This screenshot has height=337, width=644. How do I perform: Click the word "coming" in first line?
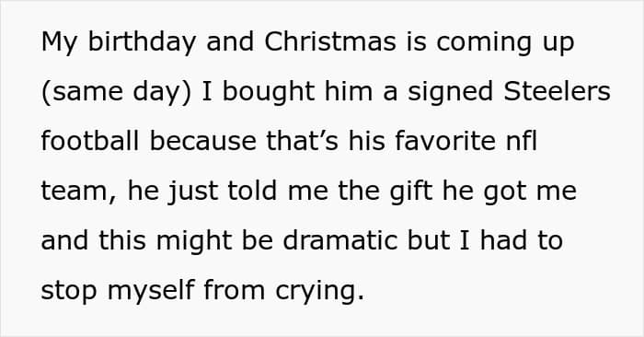coord(484,42)
